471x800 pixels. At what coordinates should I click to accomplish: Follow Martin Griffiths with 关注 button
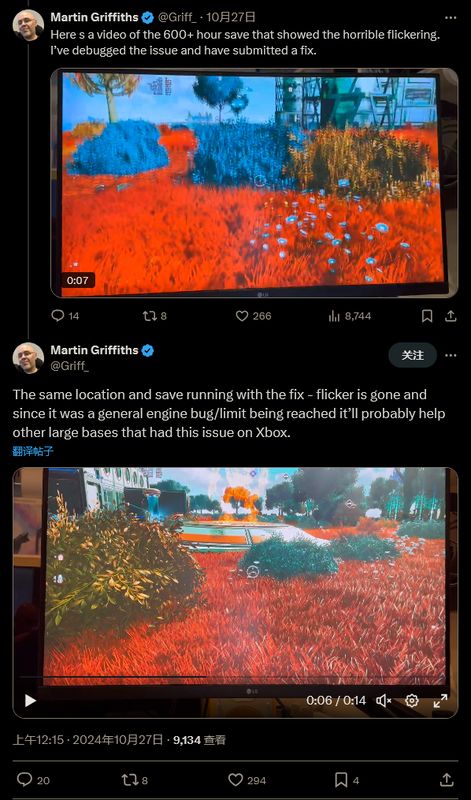(x=413, y=355)
